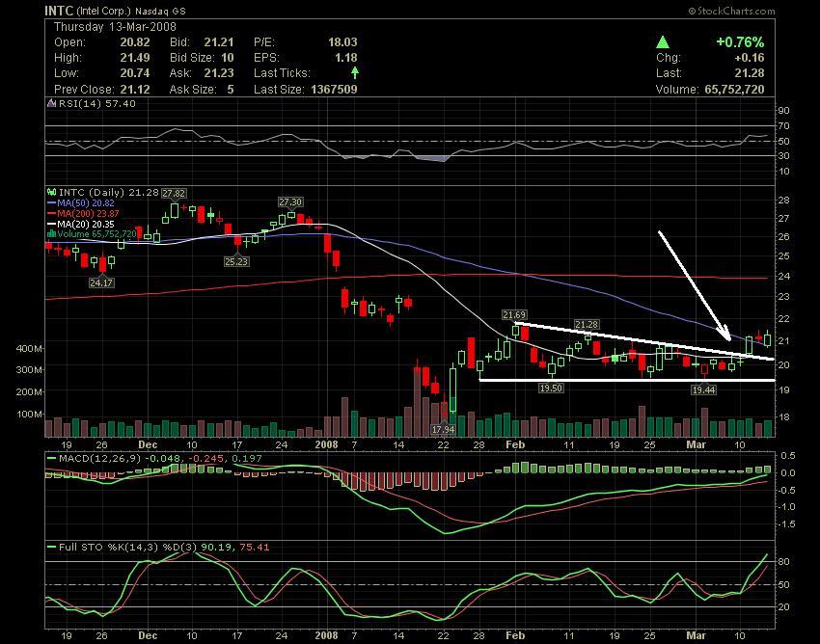Click the green up-triangle gain indicator
Screen dimensions: 820x644
point(663,41)
